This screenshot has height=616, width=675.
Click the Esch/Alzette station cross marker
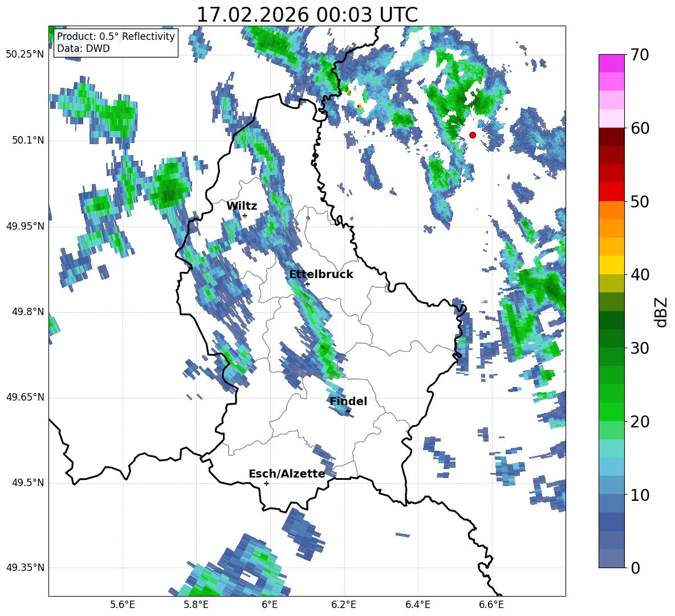point(266,483)
